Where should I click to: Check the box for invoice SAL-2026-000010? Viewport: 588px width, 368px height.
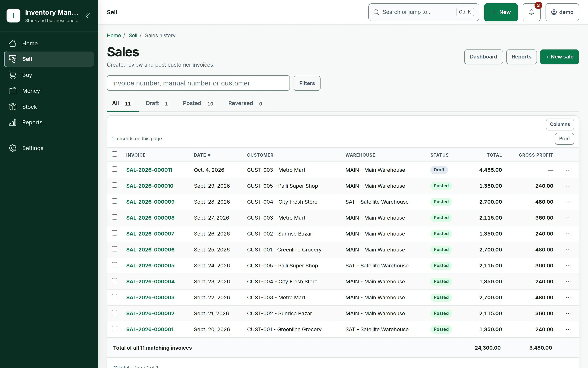[x=115, y=185]
